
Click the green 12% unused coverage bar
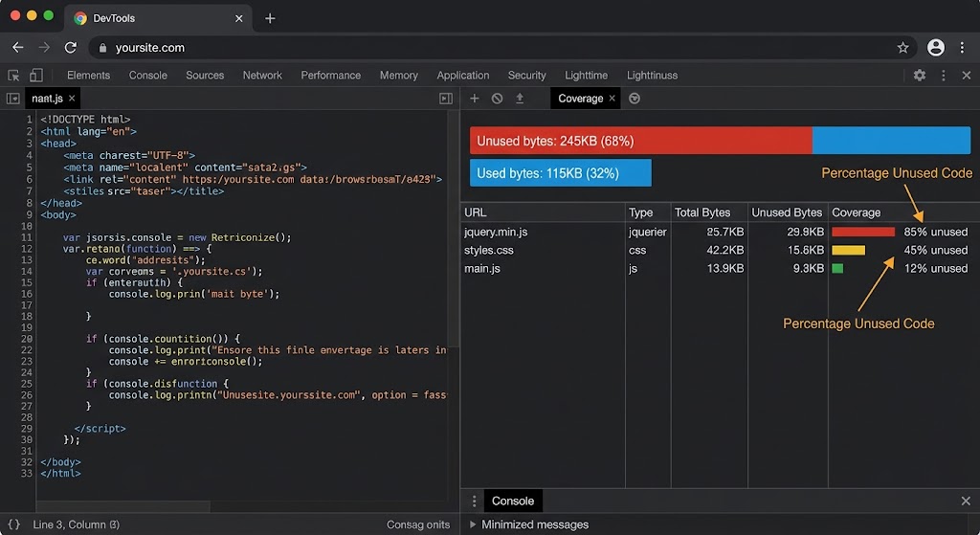(x=837, y=268)
